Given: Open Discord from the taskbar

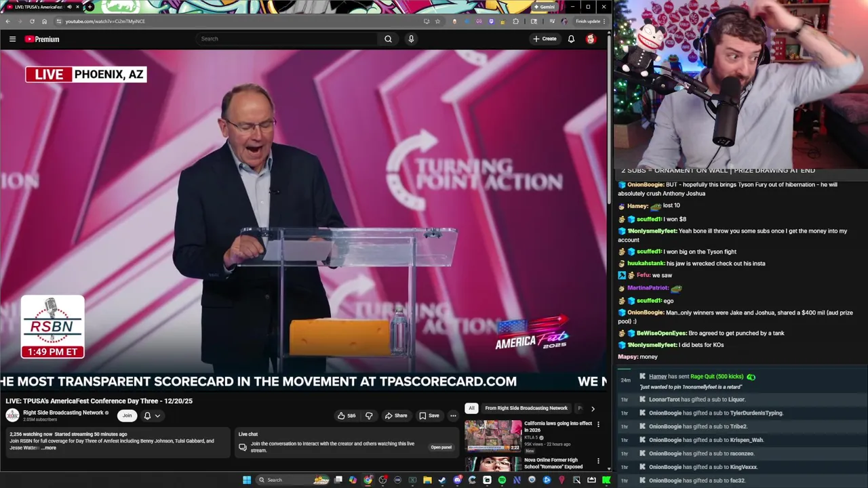Looking at the screenshot, I should (457, 480).
